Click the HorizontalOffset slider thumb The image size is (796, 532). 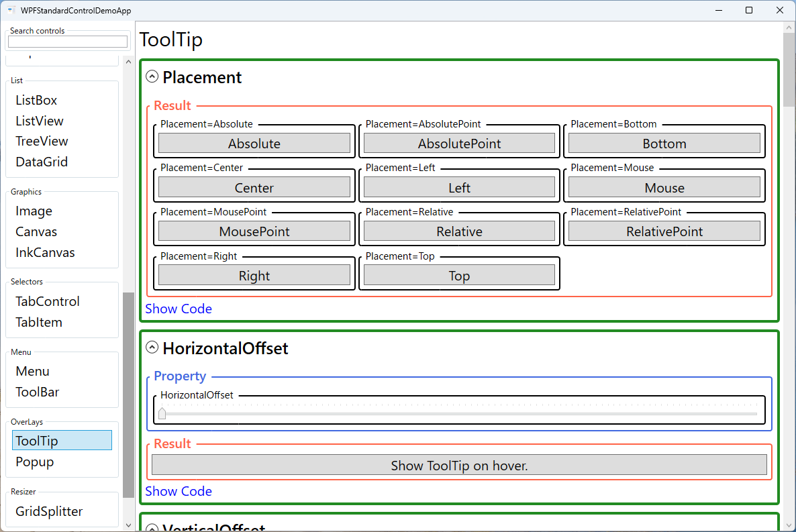point(162,413)
